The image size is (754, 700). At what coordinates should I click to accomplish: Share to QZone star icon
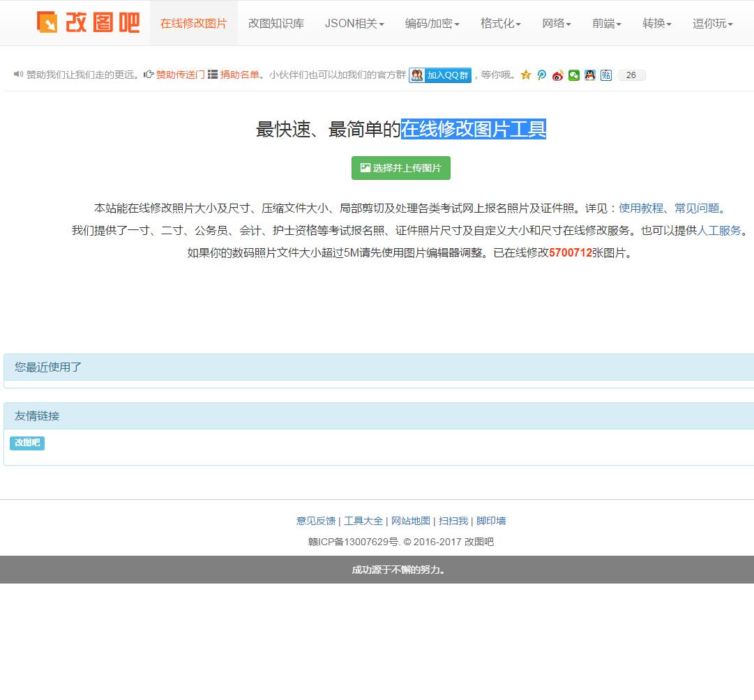click(x=526, y=75)
